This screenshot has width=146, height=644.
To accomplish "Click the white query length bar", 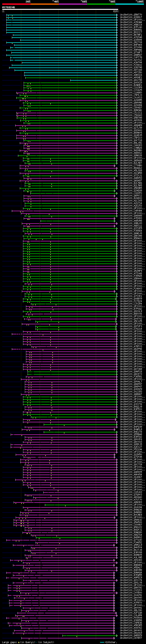I will 60,10.
